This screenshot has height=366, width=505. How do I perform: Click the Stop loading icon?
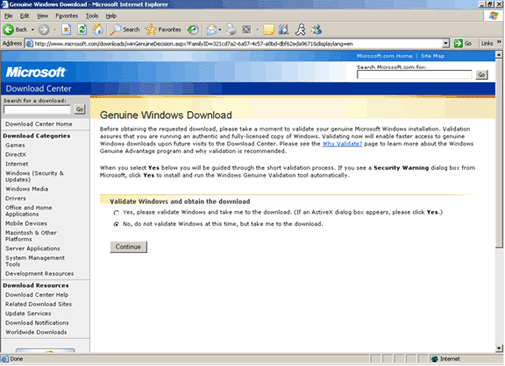tap(66, 30)
